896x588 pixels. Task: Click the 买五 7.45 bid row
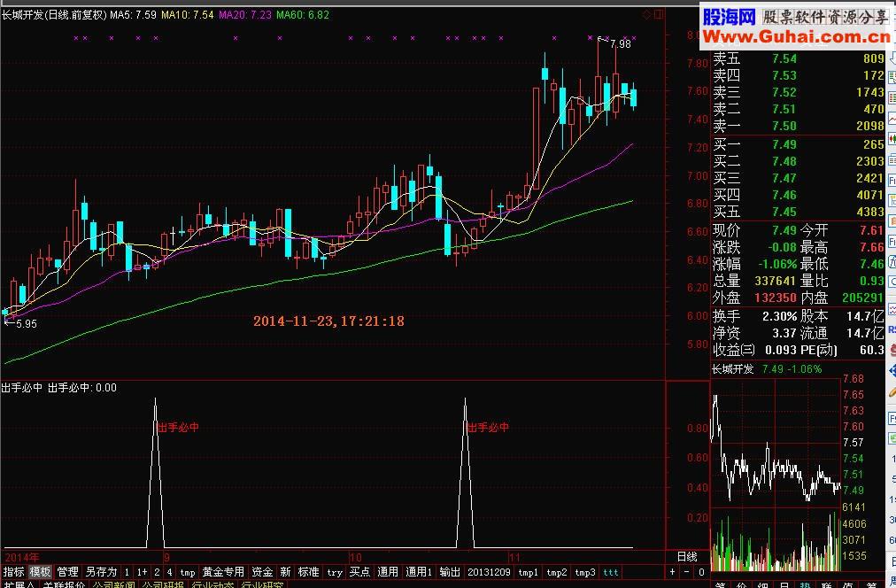point(799,212)
